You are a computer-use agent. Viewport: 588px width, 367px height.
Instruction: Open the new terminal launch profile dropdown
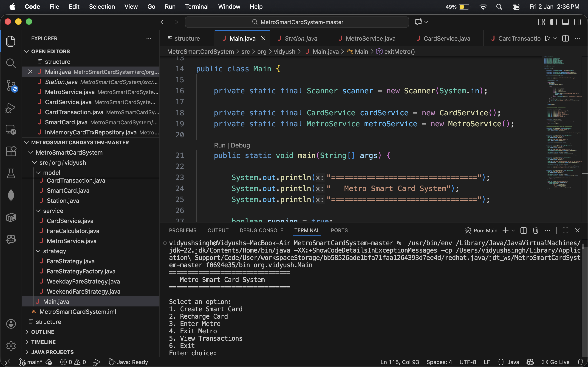513,231
